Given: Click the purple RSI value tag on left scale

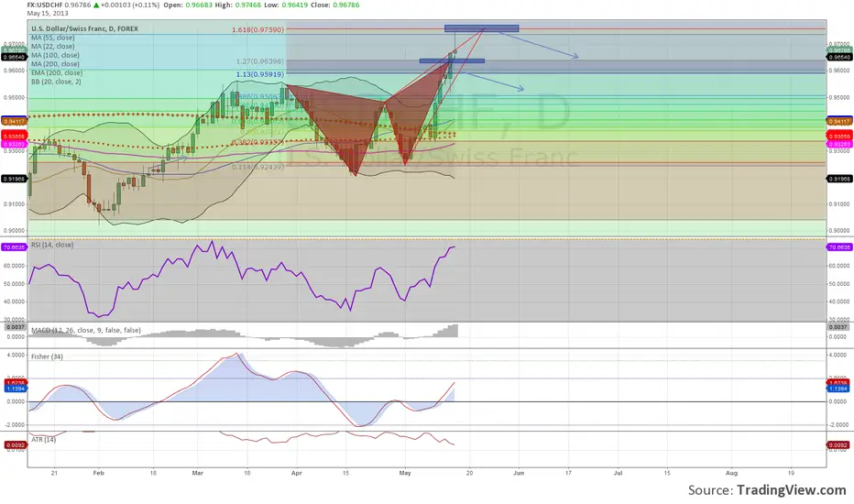Looking at the screenshot, I should pyautogui.click(x=14, y=247).
